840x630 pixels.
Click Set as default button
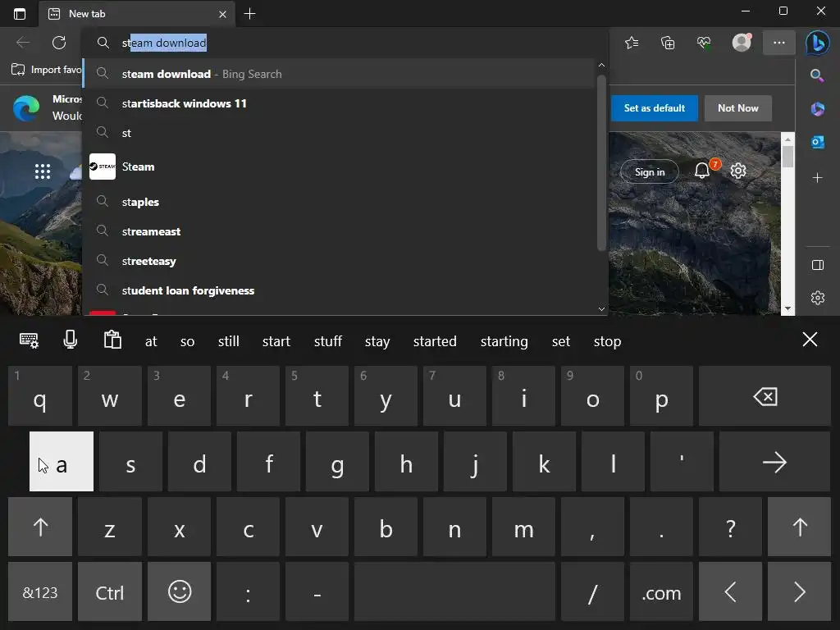[654, 108]
